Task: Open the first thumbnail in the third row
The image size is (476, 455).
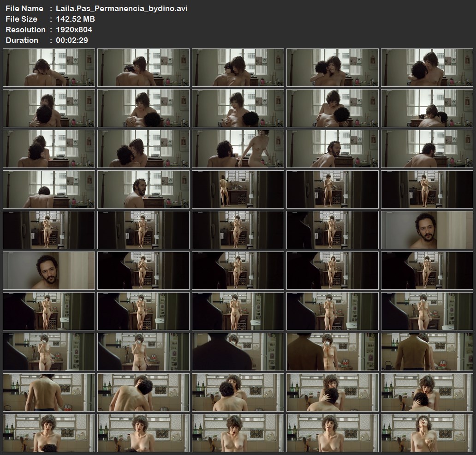Action: (x=49, y=149)
